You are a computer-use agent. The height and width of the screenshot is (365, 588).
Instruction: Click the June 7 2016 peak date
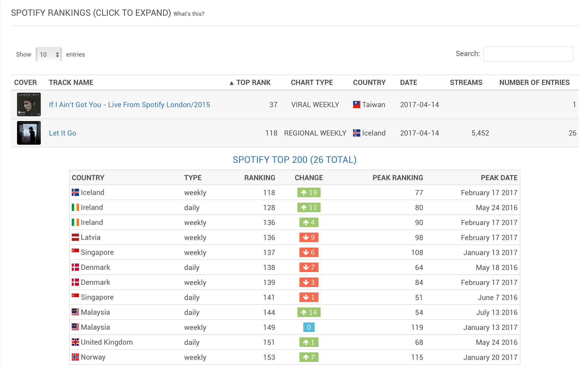pyautogui.click(x=497, y=297)
